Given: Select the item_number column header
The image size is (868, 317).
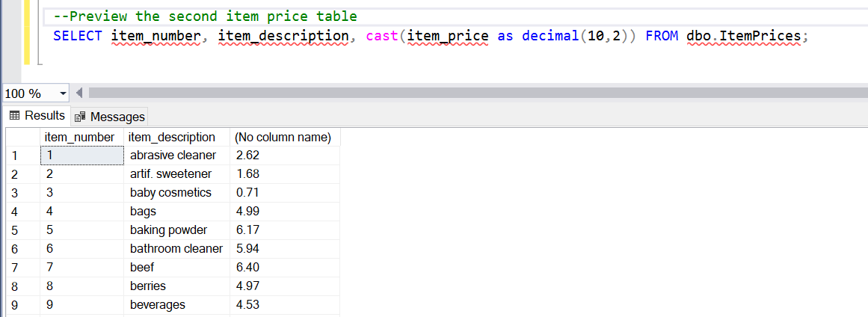Looking at the screenshot, I should coord(82,137).
